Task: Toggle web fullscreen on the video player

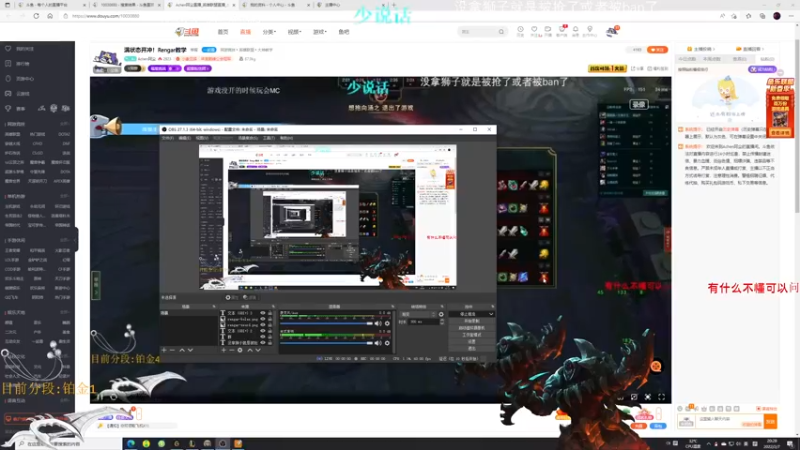Action: point(648,397)
